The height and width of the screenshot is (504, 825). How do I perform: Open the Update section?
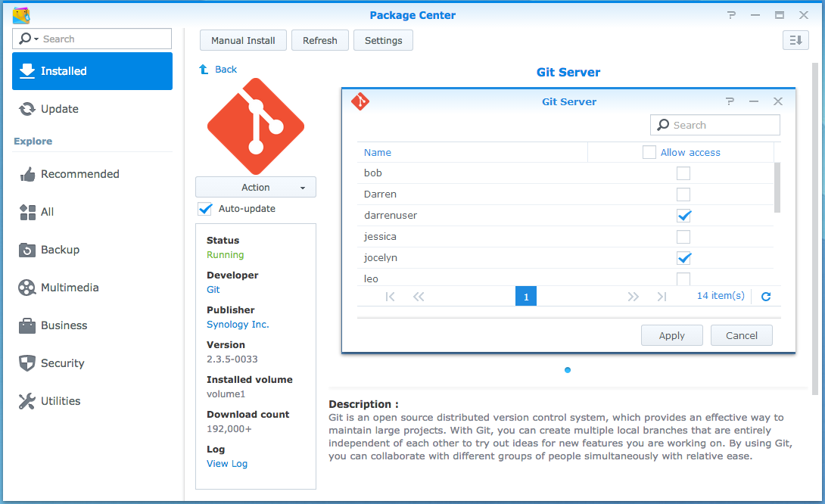point(92,109)
